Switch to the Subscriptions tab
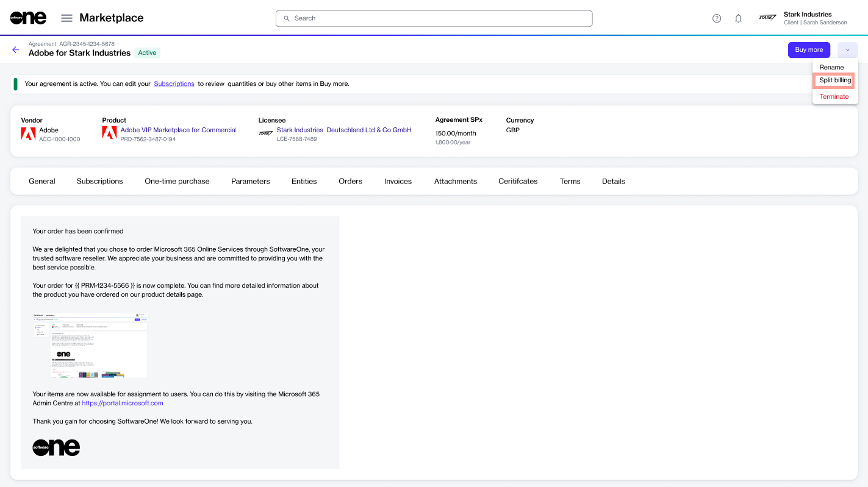Screen dimensions: 868x487 99,181
